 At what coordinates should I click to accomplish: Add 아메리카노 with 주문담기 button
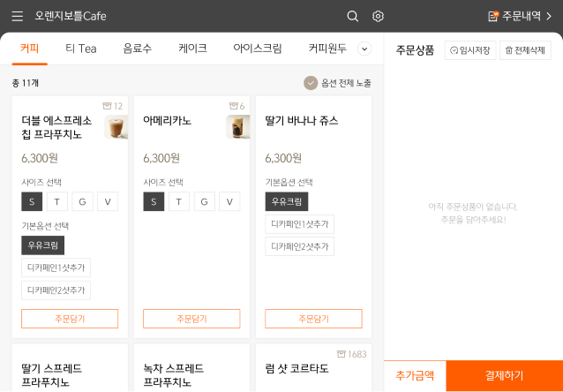[191, 319]
